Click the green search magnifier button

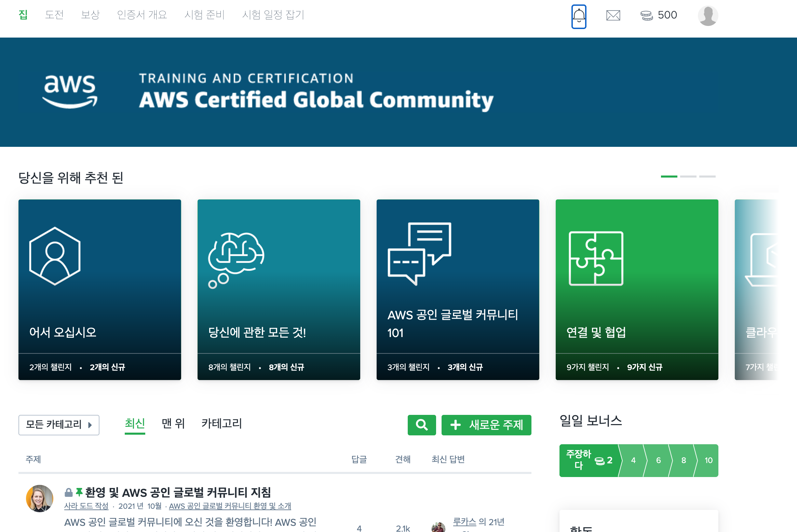(421, 425)
